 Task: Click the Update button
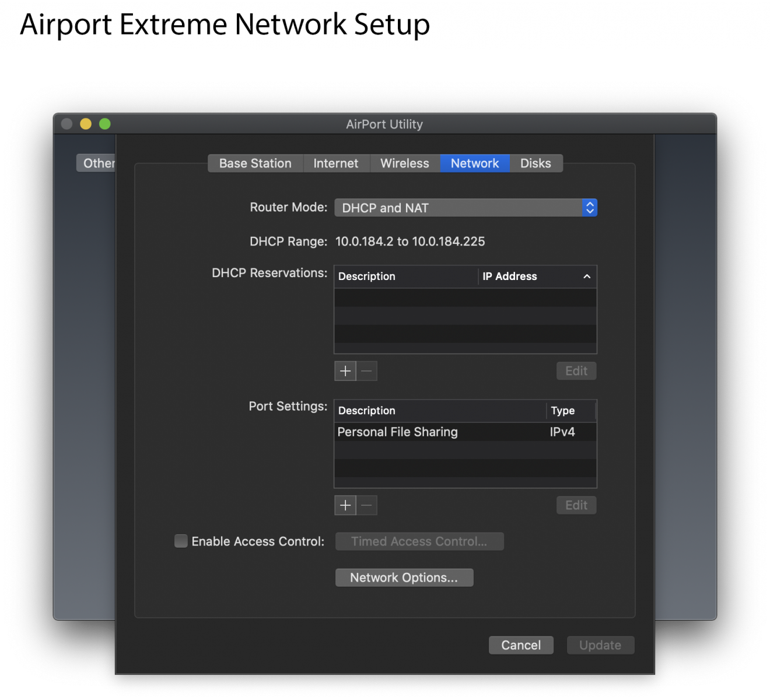[x=600, y=645]
